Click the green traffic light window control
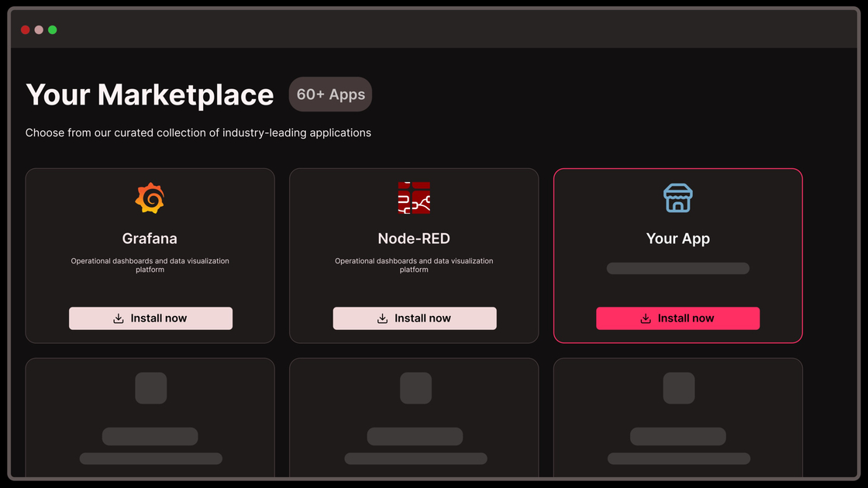This screenshot has width=868, height=488. 52,29
